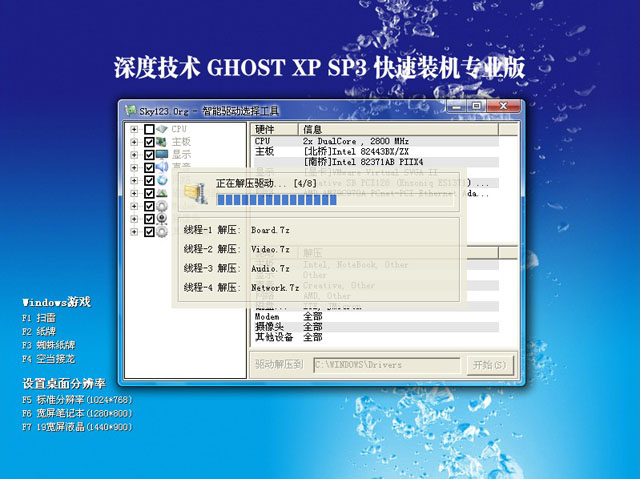Screen dimensions: 640x479
Task: Click the '线程-1 解压:' label
Action: 213,230
